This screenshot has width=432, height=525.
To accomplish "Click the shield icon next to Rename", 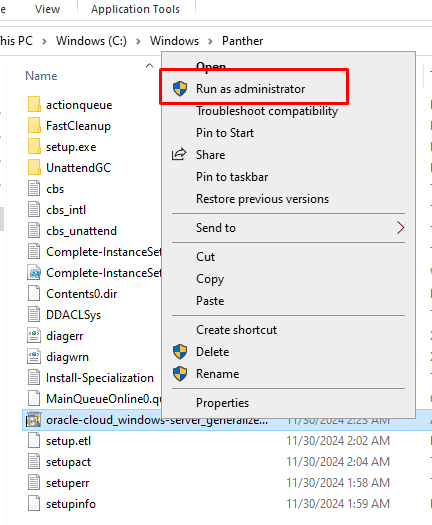I will [x=180, y=374].
